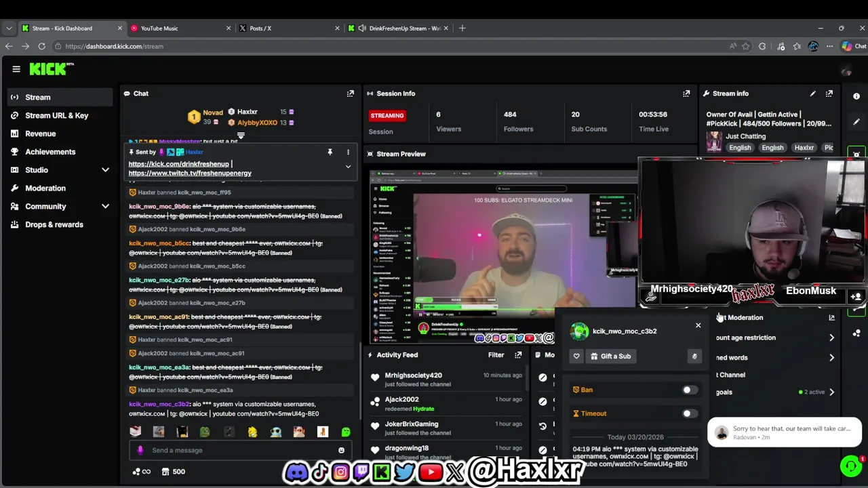The width and height of the screenshot is (868, 488).
Task: Toggle the Ban switch on
Action: (689, 390)
